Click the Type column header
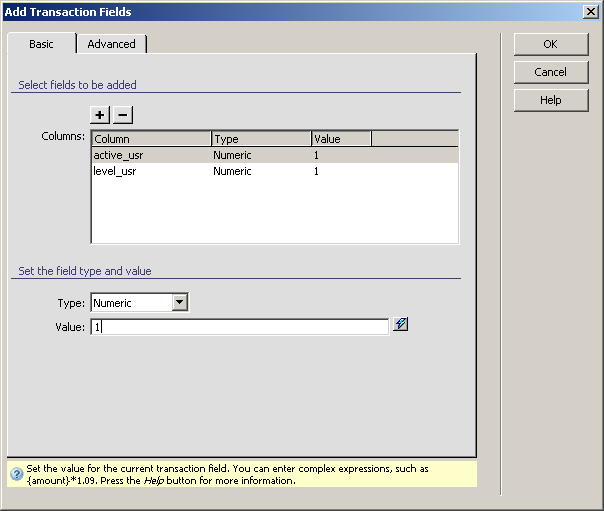This screenshot has width=604, height=511. click(260, 139)
